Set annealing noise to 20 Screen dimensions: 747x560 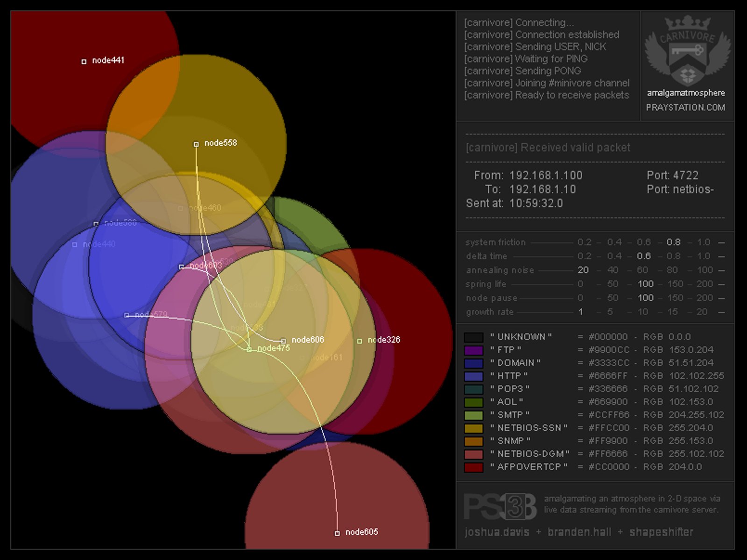[583, 270]
